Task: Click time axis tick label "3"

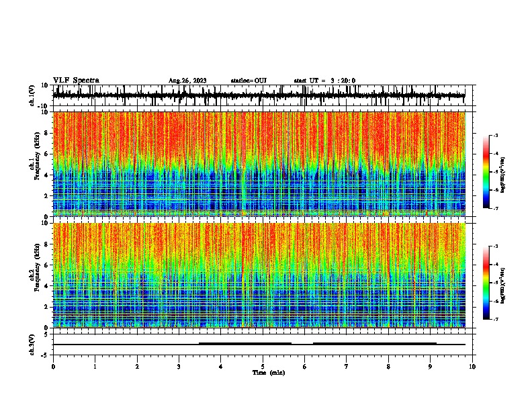Action: tap(179, 367)
